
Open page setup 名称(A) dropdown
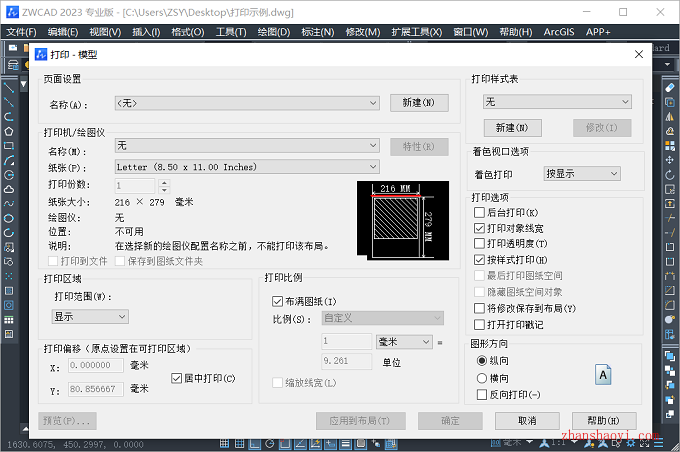(x=247, y=103)
